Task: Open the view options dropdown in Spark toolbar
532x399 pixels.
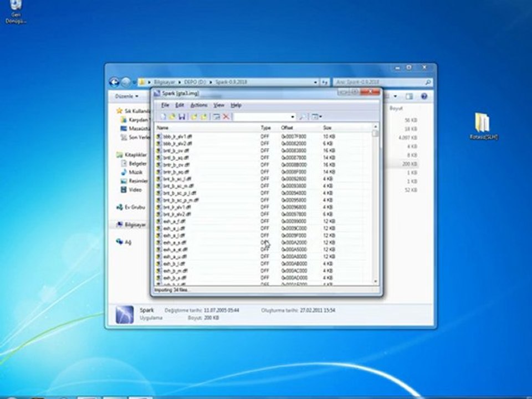Action: coord(316,117)
